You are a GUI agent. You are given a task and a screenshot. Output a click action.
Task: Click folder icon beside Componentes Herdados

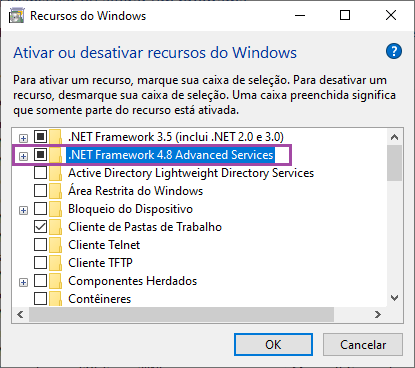coord(56,281)
